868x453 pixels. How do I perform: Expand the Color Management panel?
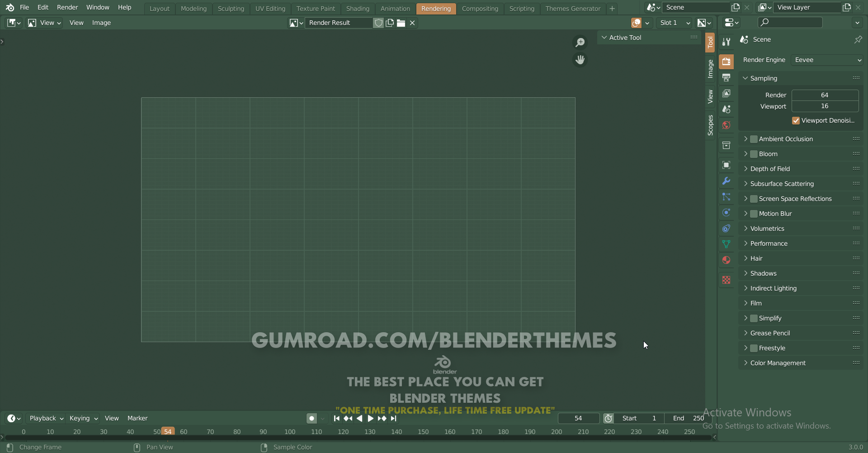coord(801,363)
